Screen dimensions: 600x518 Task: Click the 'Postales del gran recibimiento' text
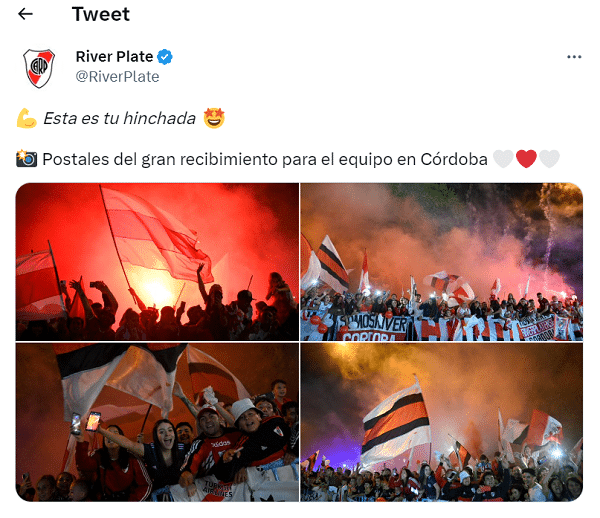[160, 159]
